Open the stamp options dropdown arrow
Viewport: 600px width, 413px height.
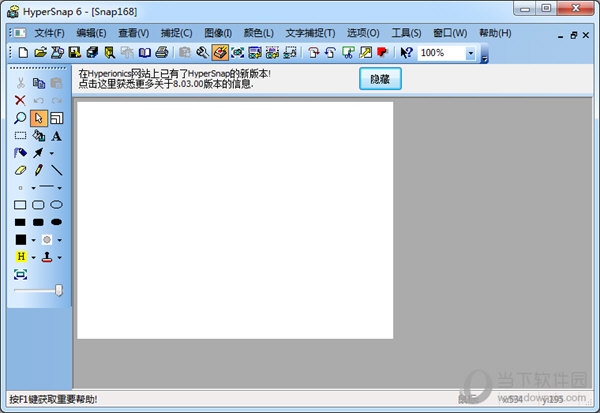tap(60, 258)
